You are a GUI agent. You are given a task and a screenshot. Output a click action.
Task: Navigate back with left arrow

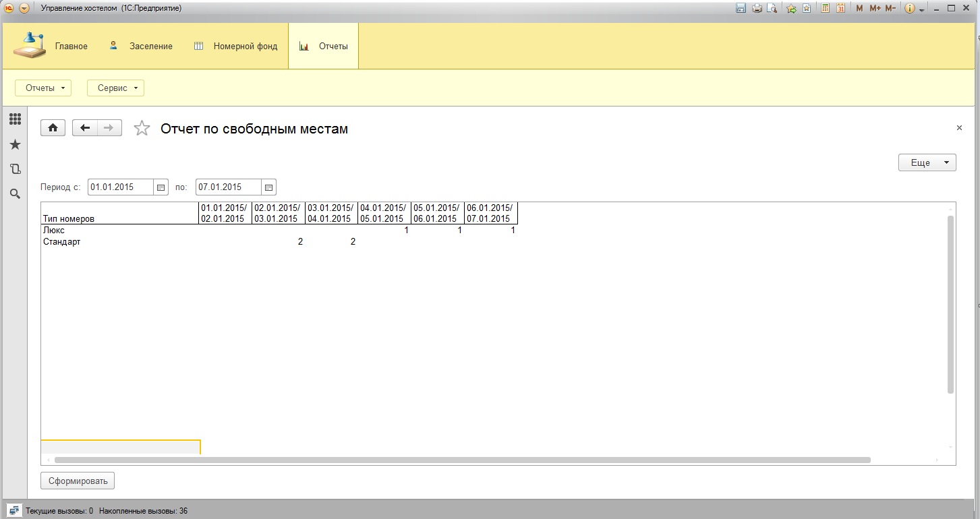click(x=85, y=128)
